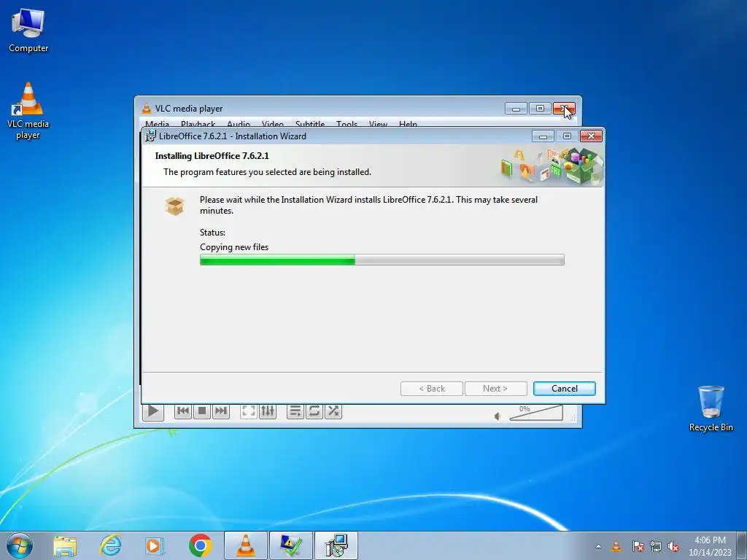Viewport: 747px width, 560px height.
Task: Select the Recycle Bin desktop icon
Action: (711, 408)
